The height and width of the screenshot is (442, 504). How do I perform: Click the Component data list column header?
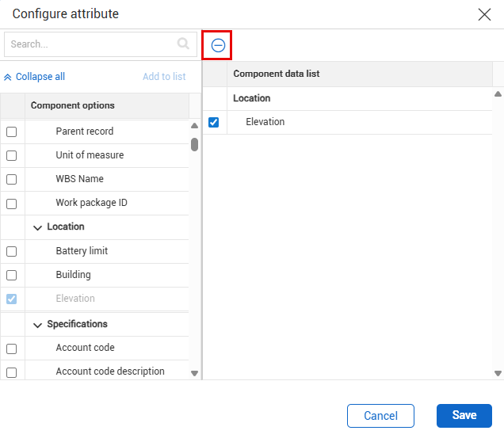coord(276,74)
